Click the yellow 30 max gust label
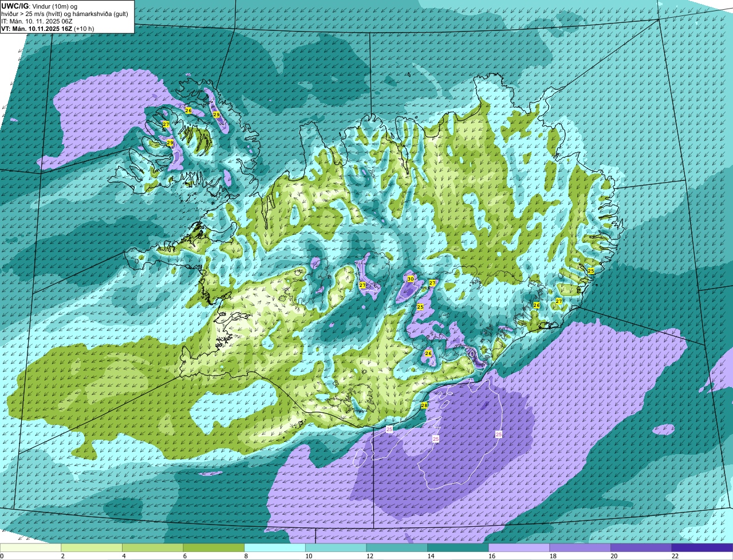Image resolution: width=733 pixels, height=560 pixels. (x=410, y=279)
